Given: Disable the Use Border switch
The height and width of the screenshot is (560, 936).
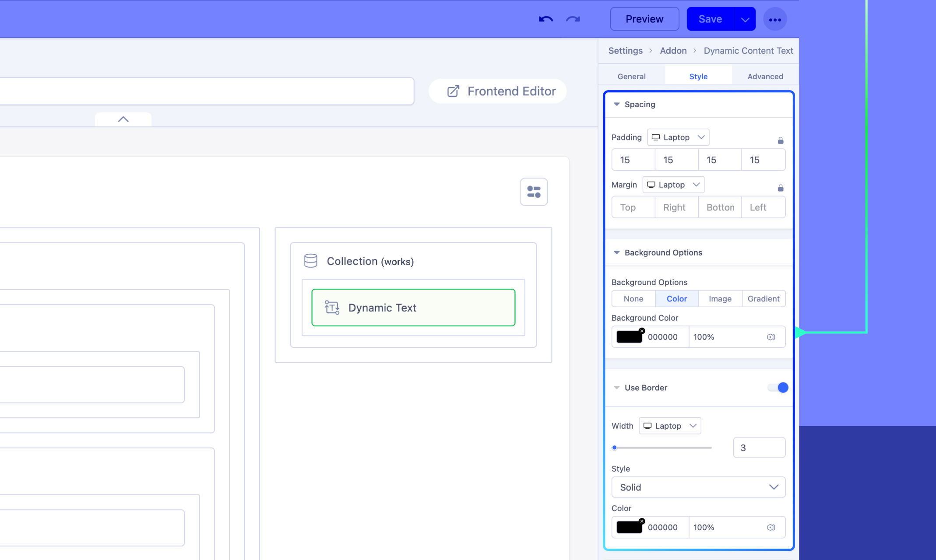Looking at the screenshot, I should pyautogui.click(x=778, y=388).
